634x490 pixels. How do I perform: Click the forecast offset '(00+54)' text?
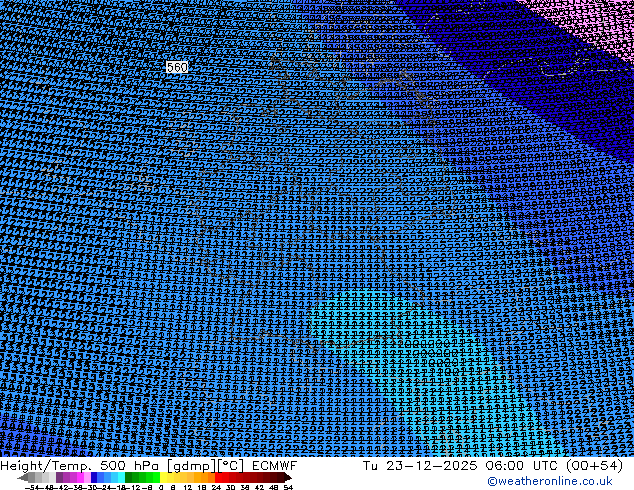[x=594, y=466]
